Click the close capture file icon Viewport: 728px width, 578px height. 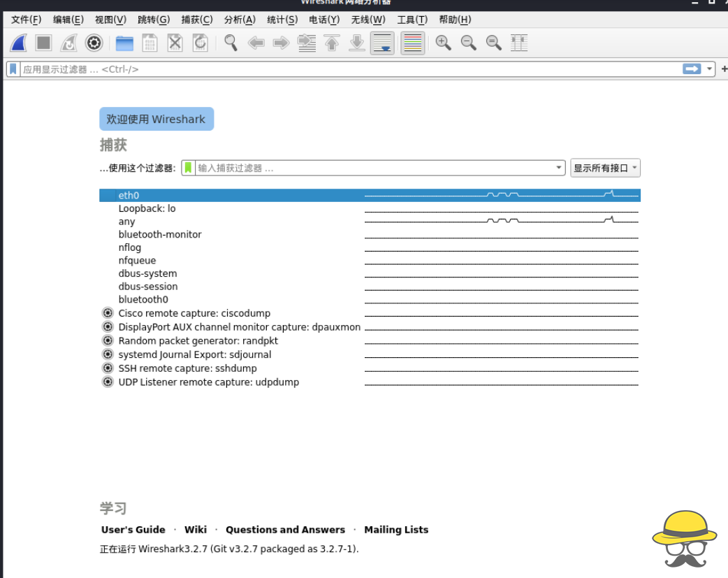click(x=174, y=43)
